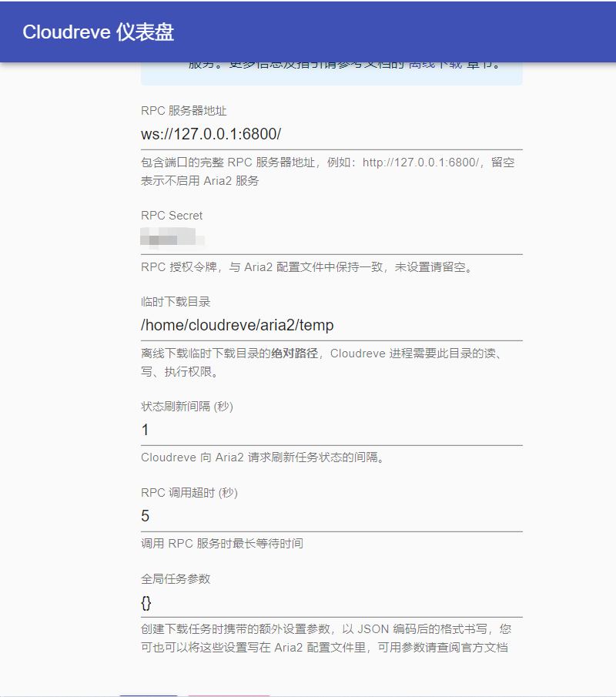Viewport: 616px width, 697px height.
Task: Click the label "全局任务参数"
Action: (176, 578)
